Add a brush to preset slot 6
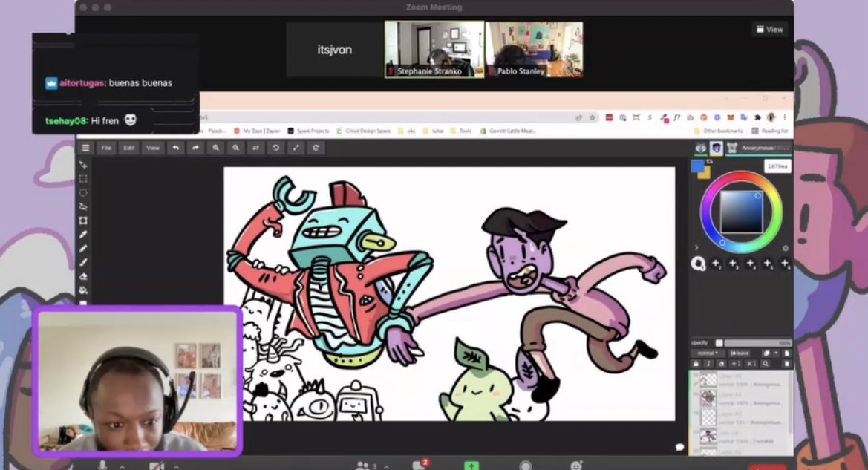This screenshot has height=470, width=868. pos(785,264)
